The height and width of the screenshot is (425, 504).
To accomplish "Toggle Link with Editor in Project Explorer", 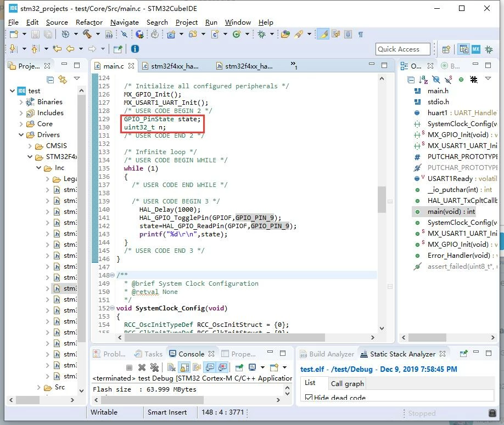I will (63, 80).
